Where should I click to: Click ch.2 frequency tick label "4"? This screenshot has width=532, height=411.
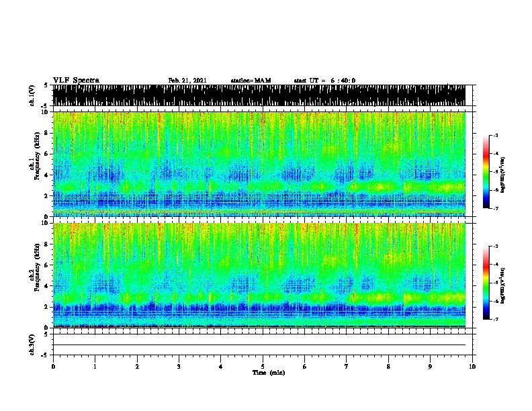(x=47, y=286)
